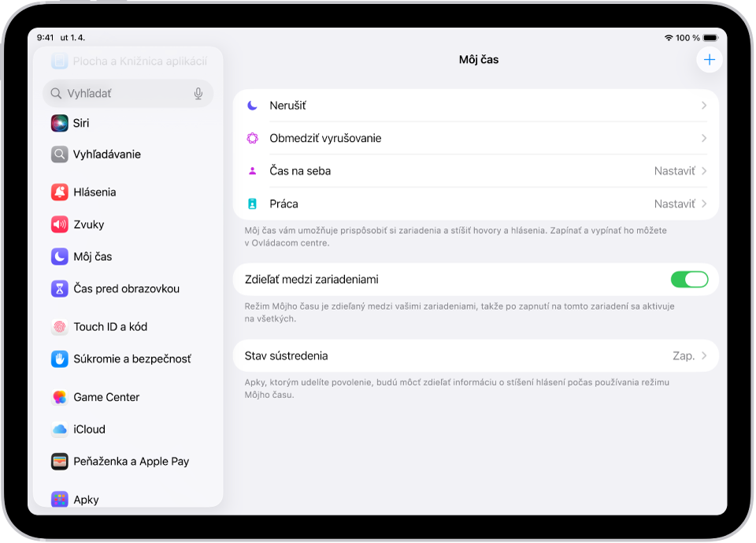The width and height of the screenshot is (756, 543).
Task: Tap the Práca badge icon
Action: (x=252, y=203)
